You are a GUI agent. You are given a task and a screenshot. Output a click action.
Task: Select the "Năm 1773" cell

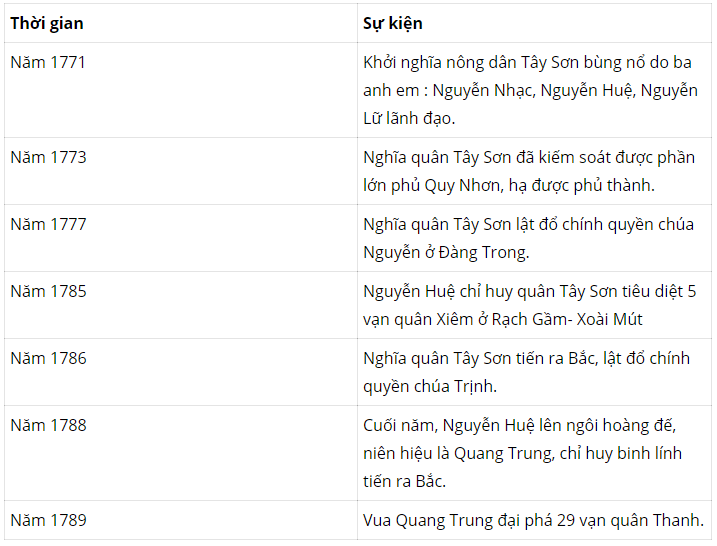[x=48, y=157]
